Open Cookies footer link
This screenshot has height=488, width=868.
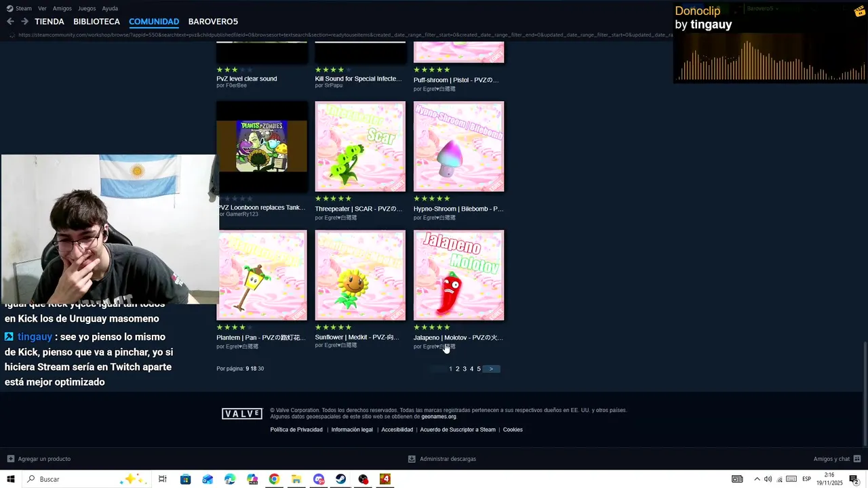513,430
